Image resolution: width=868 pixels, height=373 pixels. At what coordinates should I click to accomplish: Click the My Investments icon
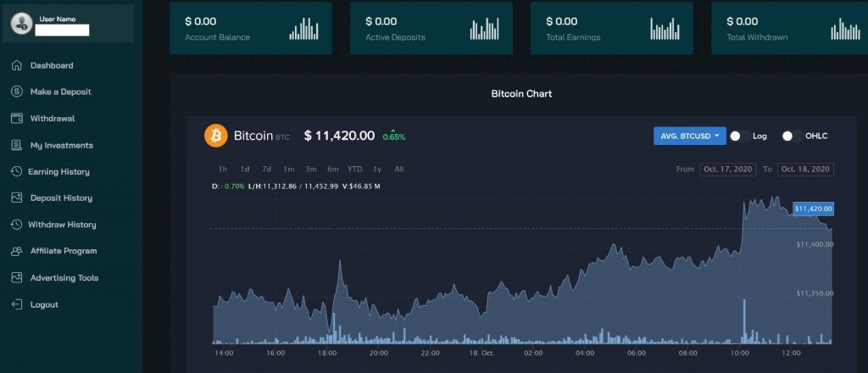click(17, 145)
